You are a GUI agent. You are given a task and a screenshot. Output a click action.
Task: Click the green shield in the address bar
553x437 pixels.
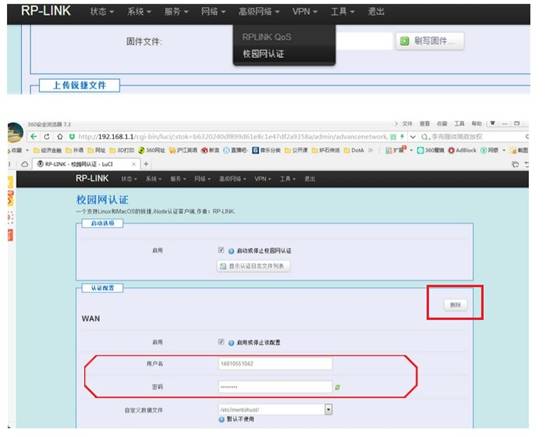point(72,136)
